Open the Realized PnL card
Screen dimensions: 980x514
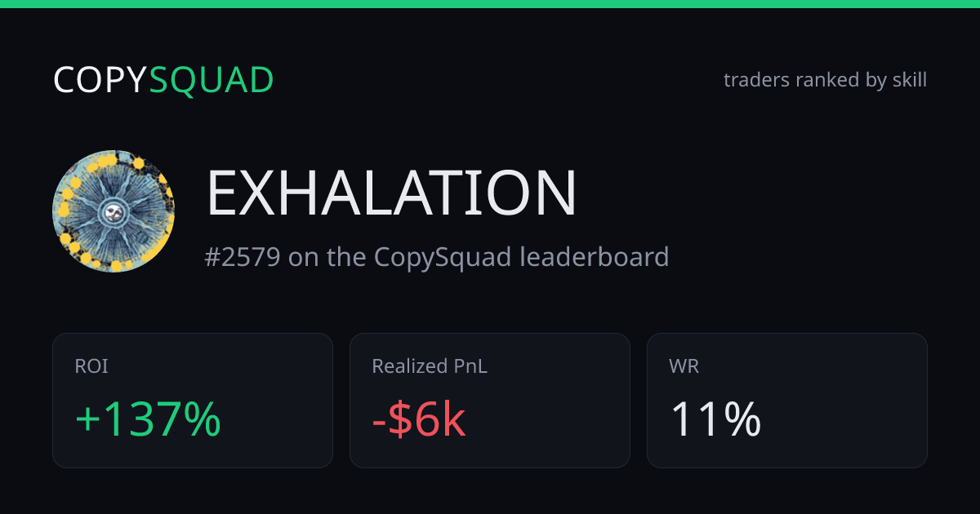pos(490,400)
